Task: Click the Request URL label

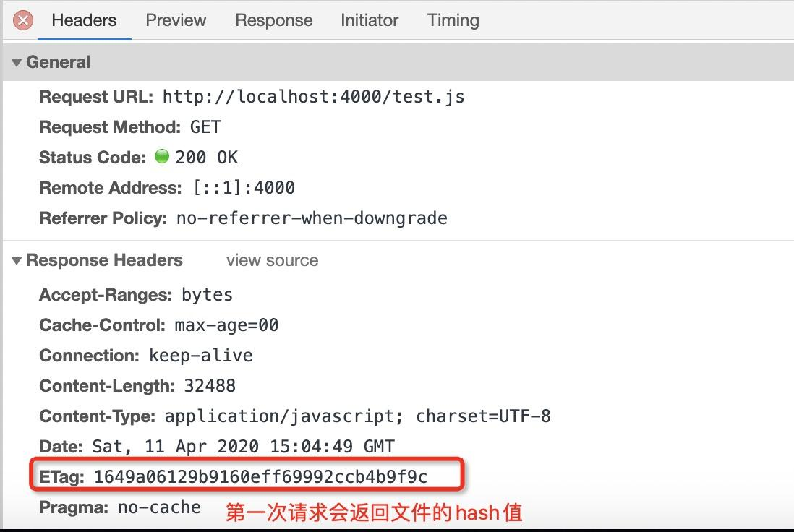Action: (x=96, y=97)
